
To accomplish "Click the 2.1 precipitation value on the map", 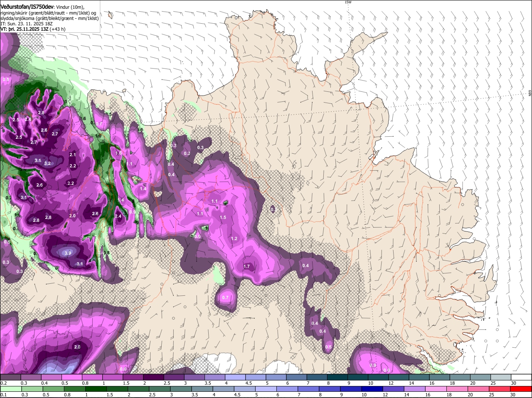I will 73,155.
